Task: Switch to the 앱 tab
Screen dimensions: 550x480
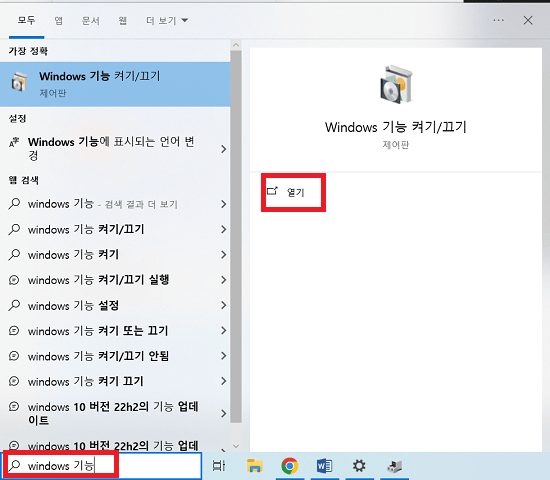Action: (59, 20)
